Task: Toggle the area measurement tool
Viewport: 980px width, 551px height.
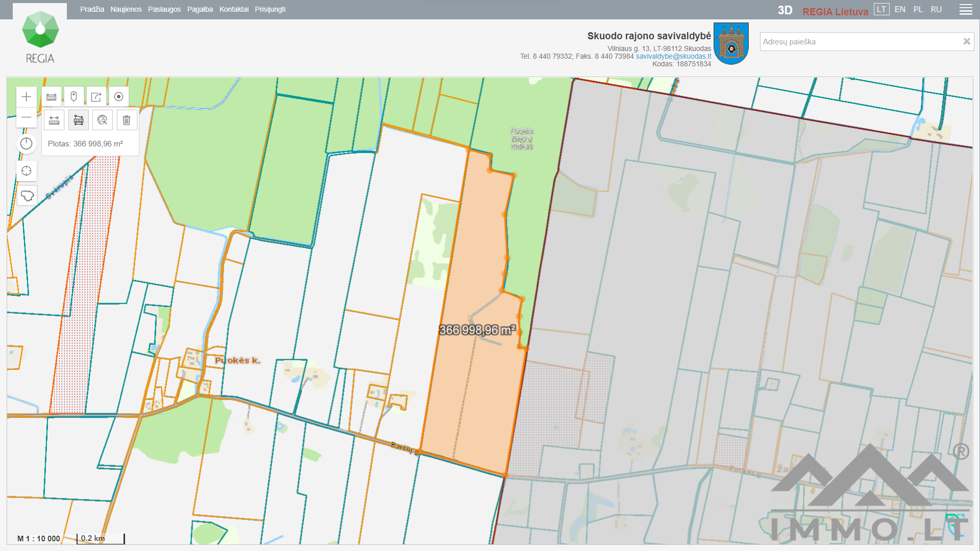Action: [79, 120]
